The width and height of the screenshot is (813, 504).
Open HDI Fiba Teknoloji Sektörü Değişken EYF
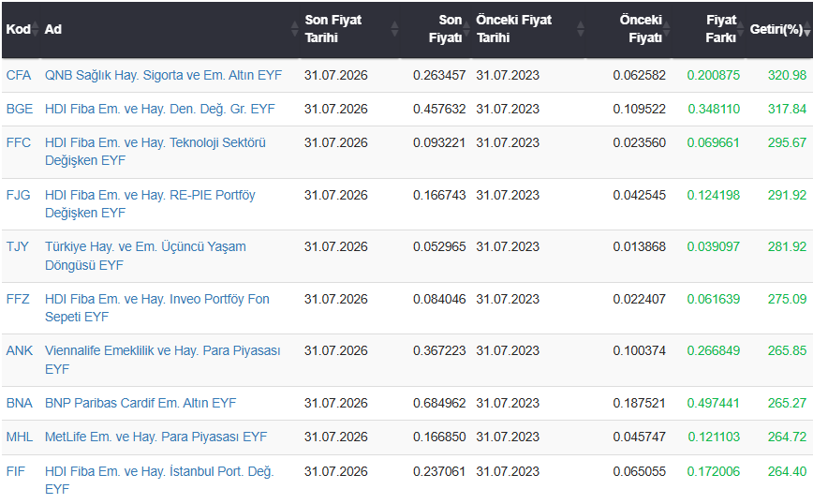(x=155, y=152)
